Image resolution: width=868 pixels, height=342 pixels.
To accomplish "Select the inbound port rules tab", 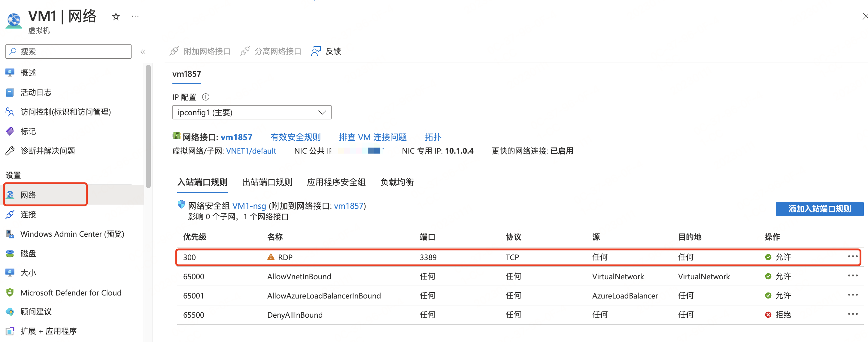I will point(202,182).
